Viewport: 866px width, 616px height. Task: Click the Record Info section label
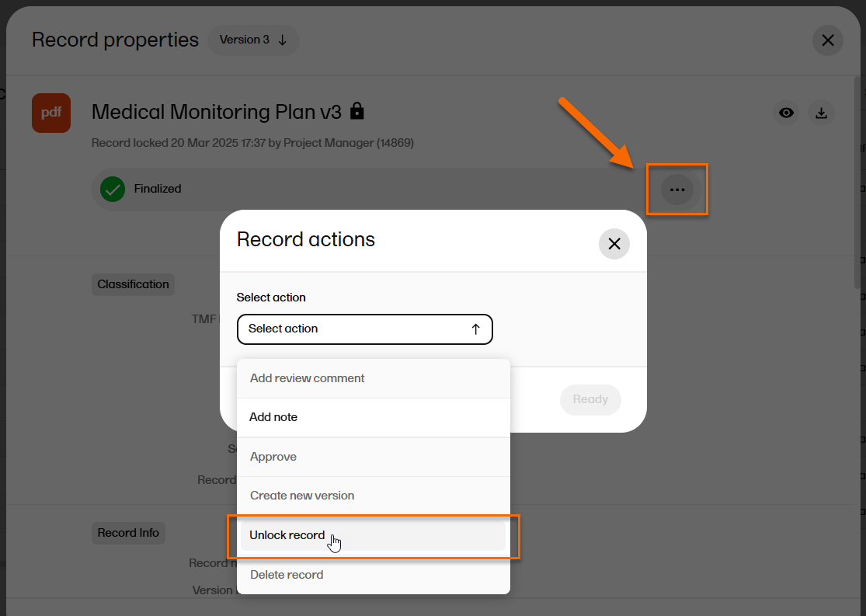tap(128, 533)
